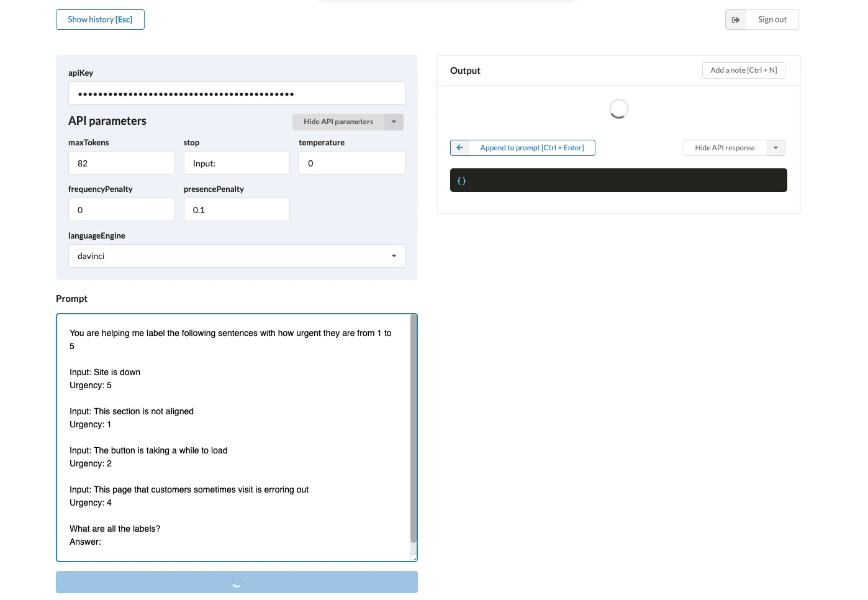Click the stop field containing Input:
The image size is (868, 600).
(x=237, y=163)
